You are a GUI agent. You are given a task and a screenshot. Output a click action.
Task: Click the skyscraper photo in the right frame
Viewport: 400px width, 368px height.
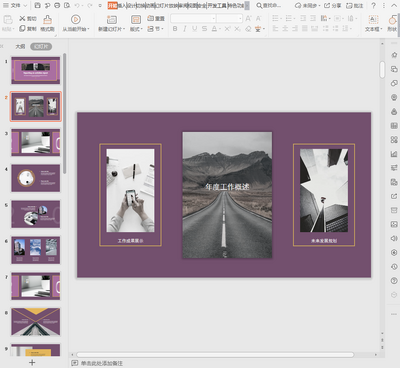[324, 190]
